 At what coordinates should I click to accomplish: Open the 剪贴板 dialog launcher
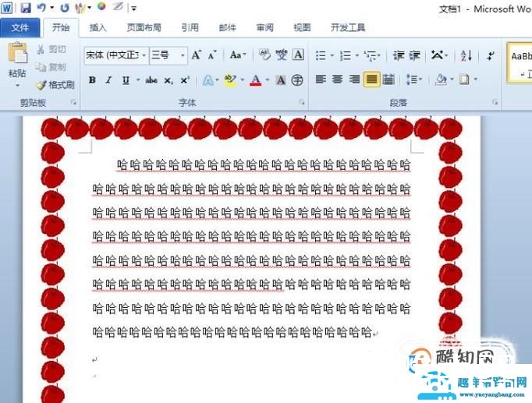(73, 102)
